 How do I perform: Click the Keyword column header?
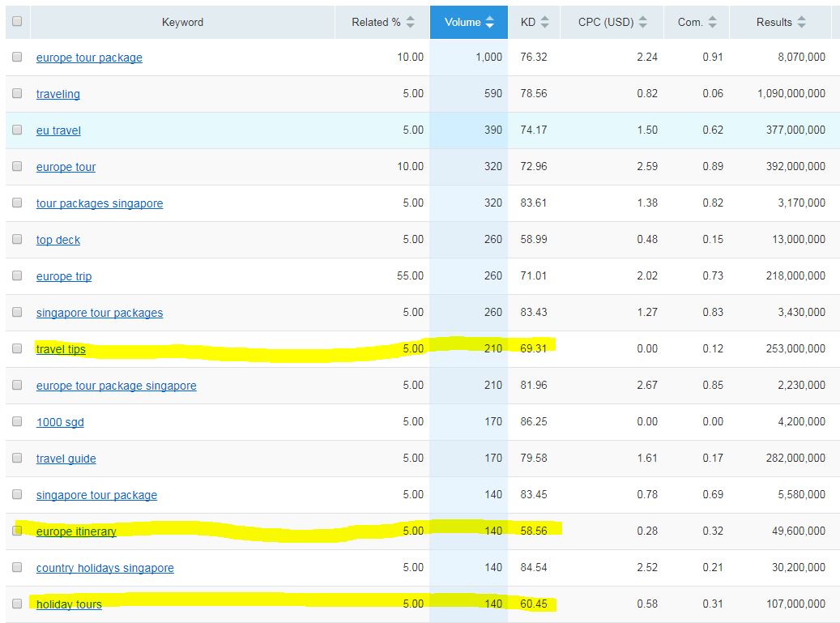click(183, 22)
